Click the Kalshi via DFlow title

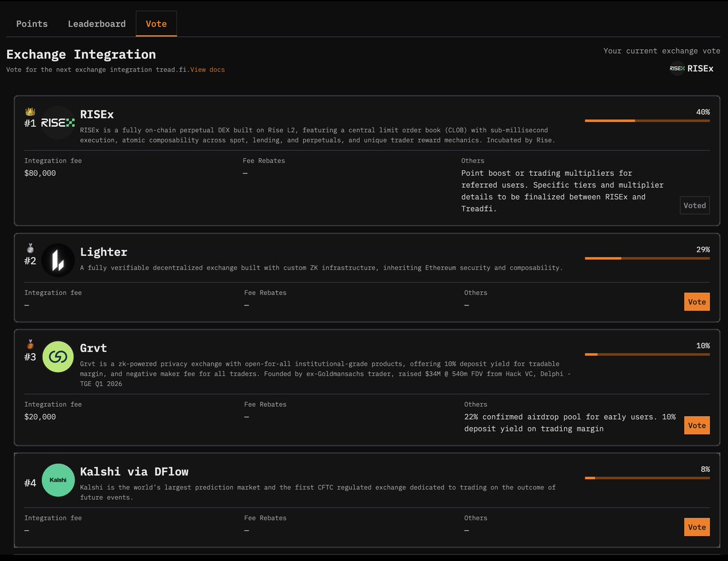click(x=134, y=471)
